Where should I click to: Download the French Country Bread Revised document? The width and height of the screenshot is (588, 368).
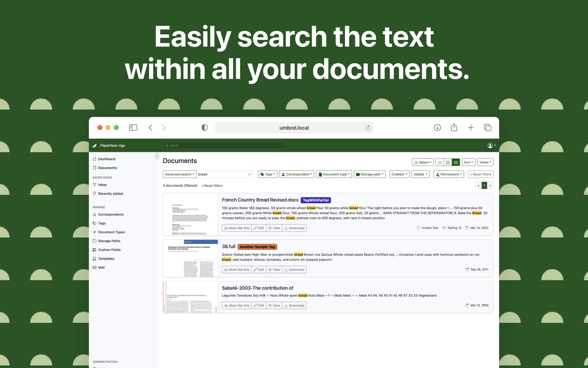[294, 228]
